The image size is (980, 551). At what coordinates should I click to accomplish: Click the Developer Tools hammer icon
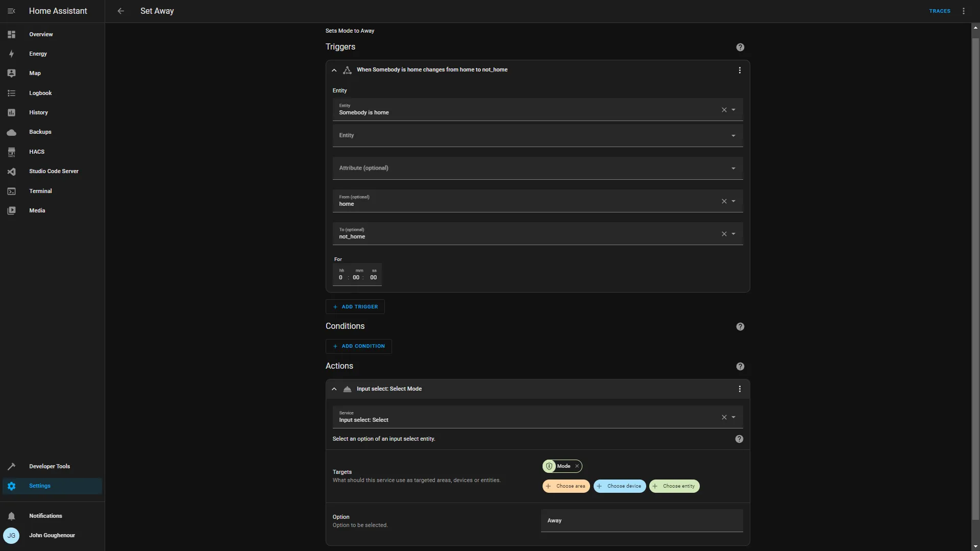click(11, 466)
